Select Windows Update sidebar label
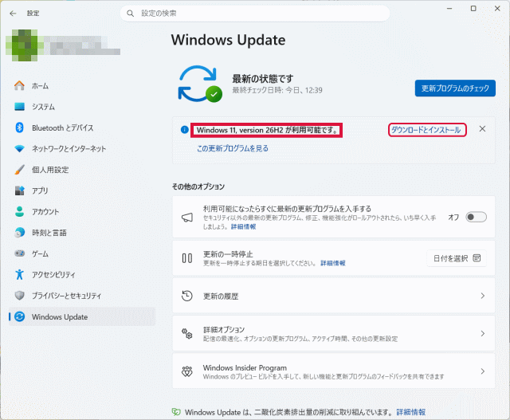 click(x=60, y=316)
